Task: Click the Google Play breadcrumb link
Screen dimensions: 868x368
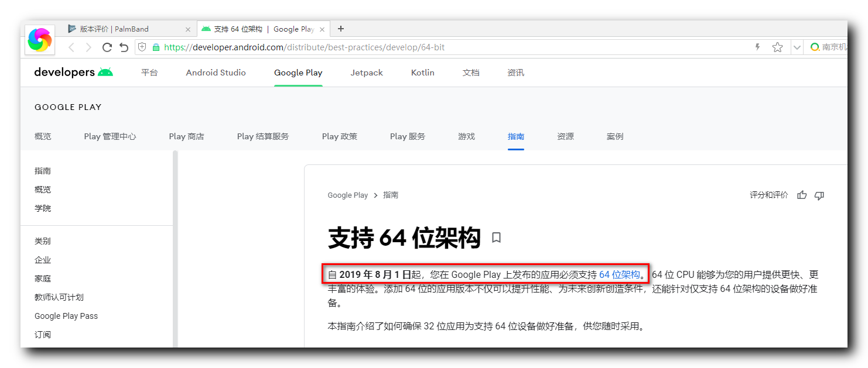Action: pos(347,195)
